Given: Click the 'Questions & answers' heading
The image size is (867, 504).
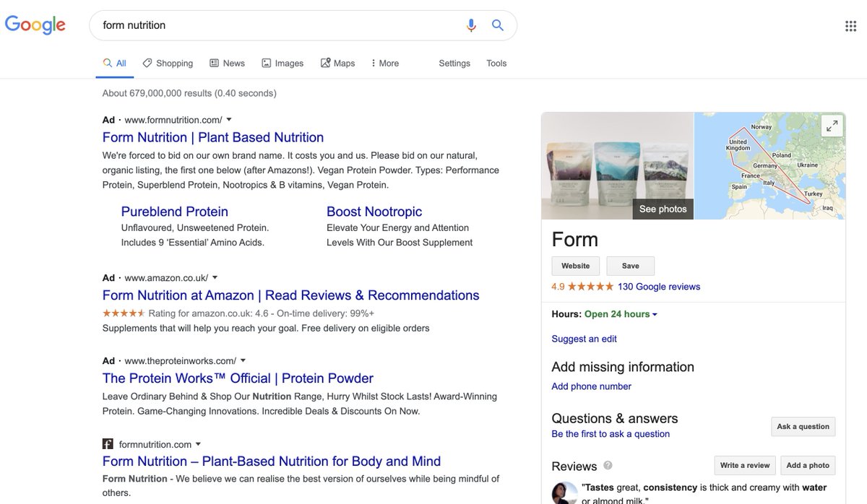Looking at the screenshot, I should click(x=615, y=418).
